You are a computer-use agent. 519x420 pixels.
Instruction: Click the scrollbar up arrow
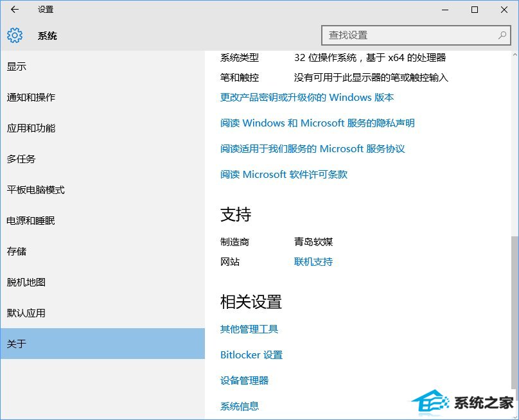pyautogui.click(x=515, y=55)
